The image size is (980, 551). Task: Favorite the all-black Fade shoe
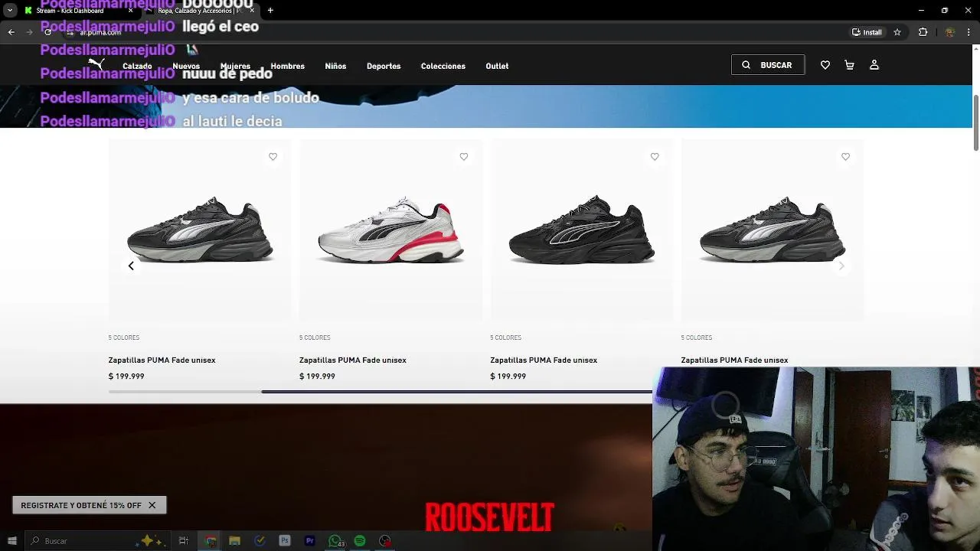(655, 156)
